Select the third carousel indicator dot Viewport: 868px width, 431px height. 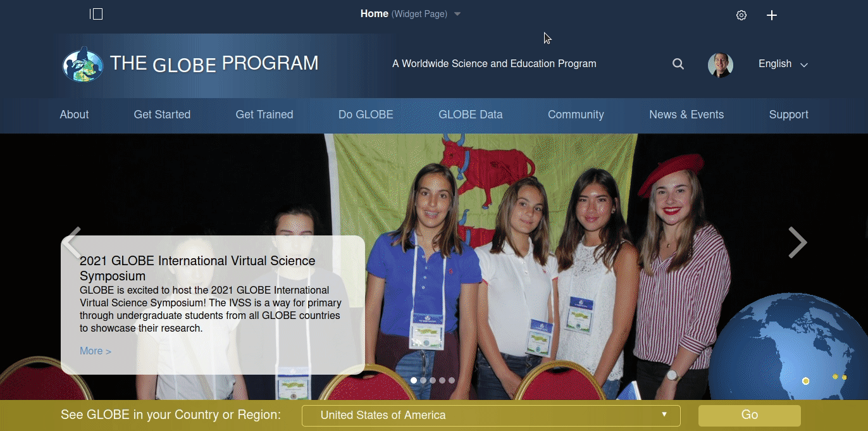click(x=433, y=380)
